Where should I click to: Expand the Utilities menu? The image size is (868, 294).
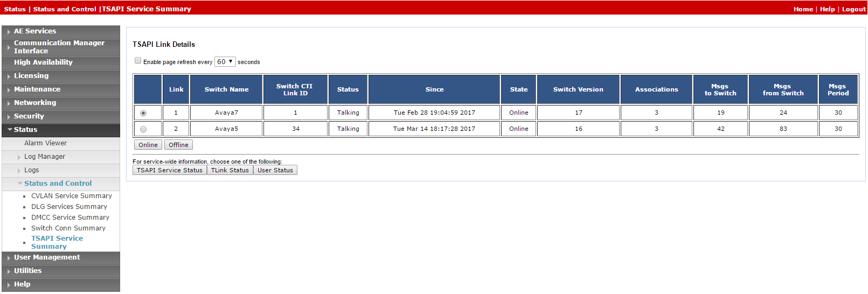[x=61, y=271]
